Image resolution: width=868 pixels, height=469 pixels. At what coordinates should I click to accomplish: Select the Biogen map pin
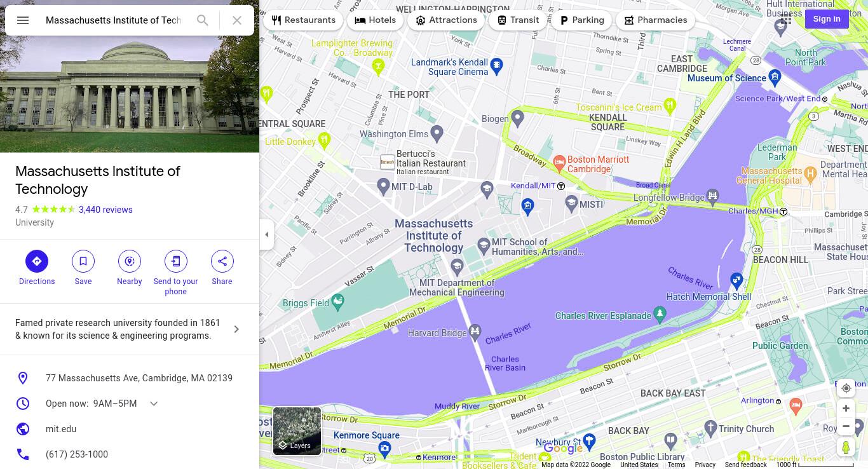[517, 118]
